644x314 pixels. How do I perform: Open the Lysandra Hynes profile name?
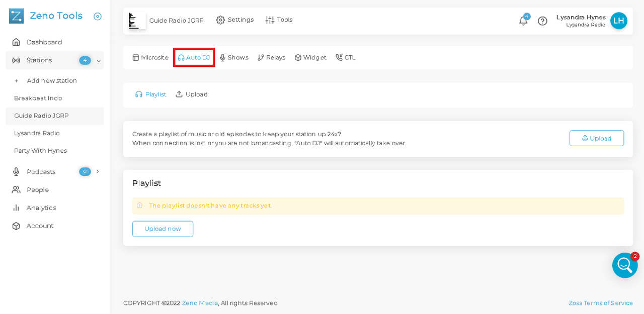(x=581, y=17)
